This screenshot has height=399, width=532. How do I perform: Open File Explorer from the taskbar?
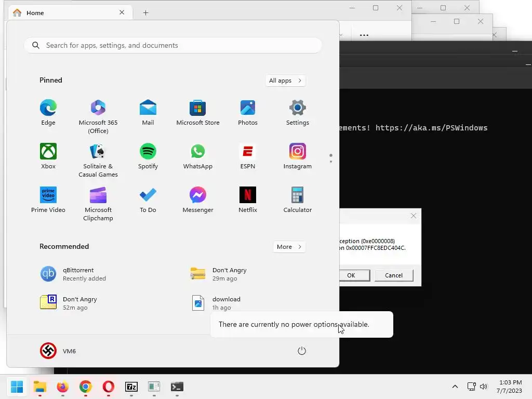[40, 387]
